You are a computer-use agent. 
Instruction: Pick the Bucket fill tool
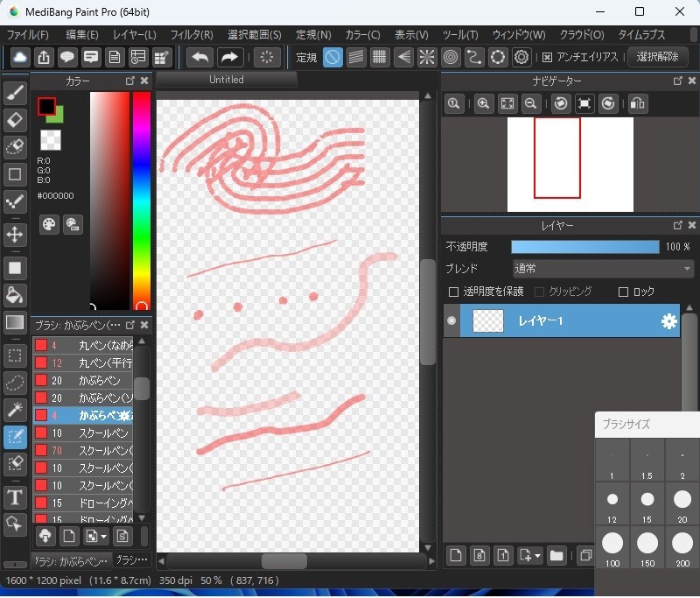pyautogui.click(x=15, y=294)
